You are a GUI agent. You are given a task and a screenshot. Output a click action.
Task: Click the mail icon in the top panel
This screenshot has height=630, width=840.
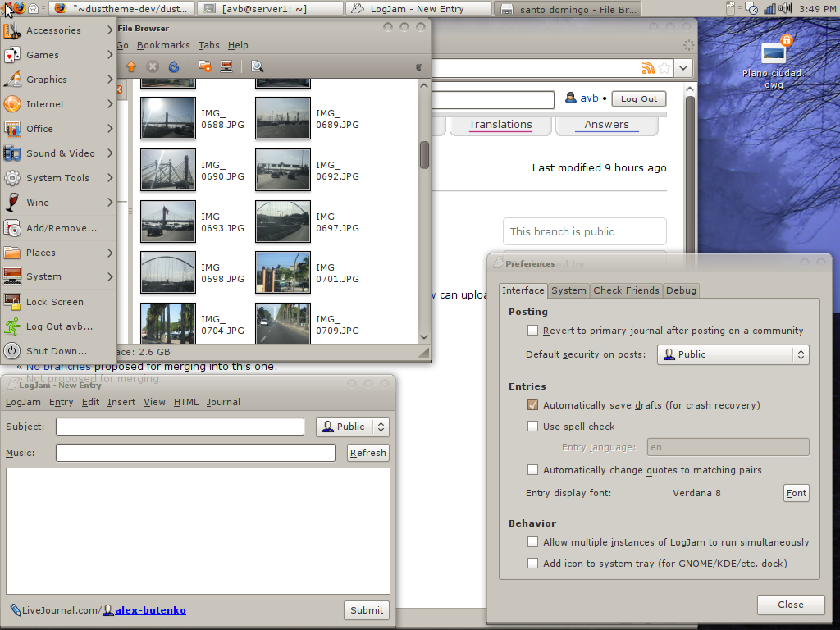(x=33, y=8)
